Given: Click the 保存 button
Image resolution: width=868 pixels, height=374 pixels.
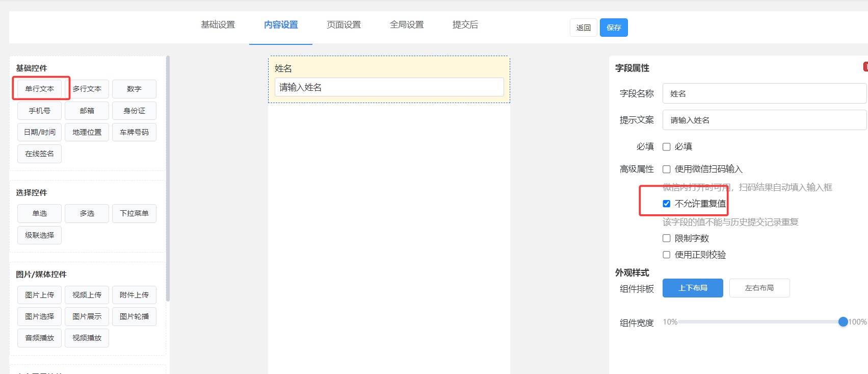Looking at the screenshot, I should tap(614, 28).
